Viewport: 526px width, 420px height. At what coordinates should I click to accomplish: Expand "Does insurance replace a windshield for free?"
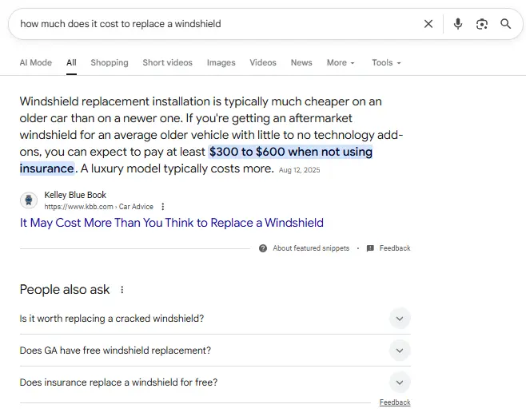coord(400,382)
